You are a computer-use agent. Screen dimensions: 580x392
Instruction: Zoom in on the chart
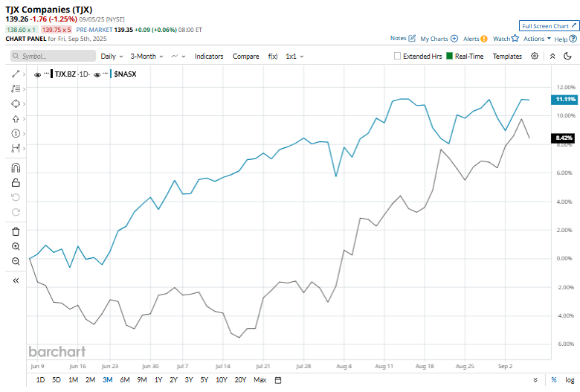tap(16, 246)
